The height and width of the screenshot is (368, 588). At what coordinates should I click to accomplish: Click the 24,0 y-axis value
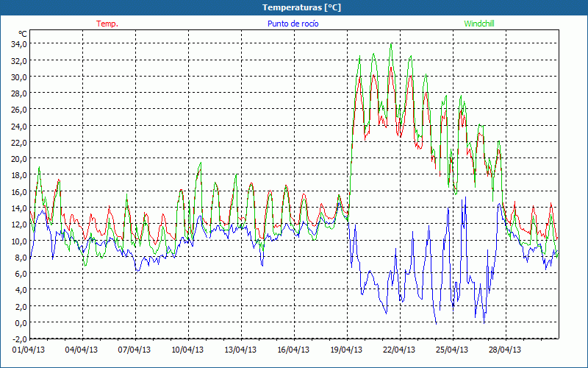pyautogui.click(x=19, y=126)
